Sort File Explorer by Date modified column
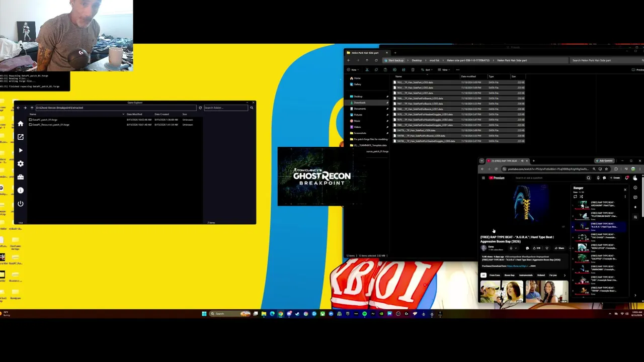Viewport: 644px width, 362px height. click(x=468, y=76)
